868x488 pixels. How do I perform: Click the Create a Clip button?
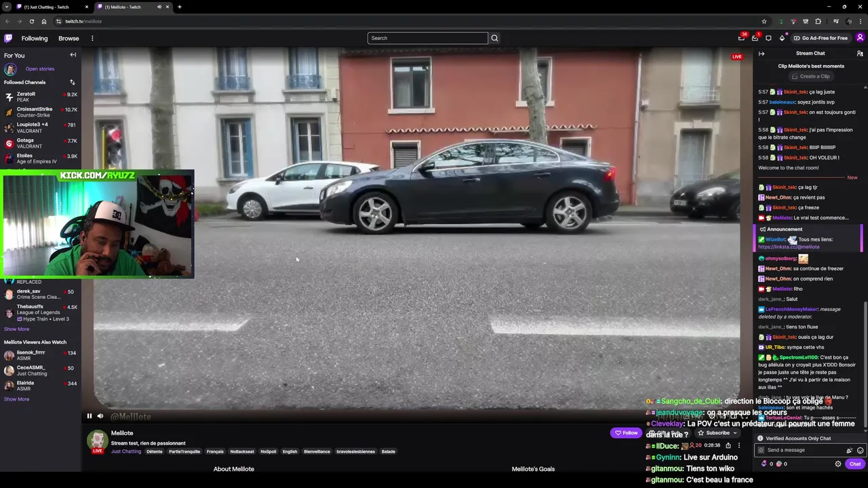810,77
